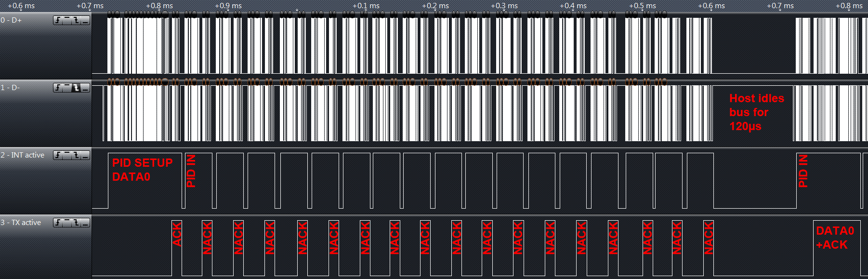Click the 'PID SETUP DATA0' pulse on INT
The image size is (868, 279).
coord(143,170)
